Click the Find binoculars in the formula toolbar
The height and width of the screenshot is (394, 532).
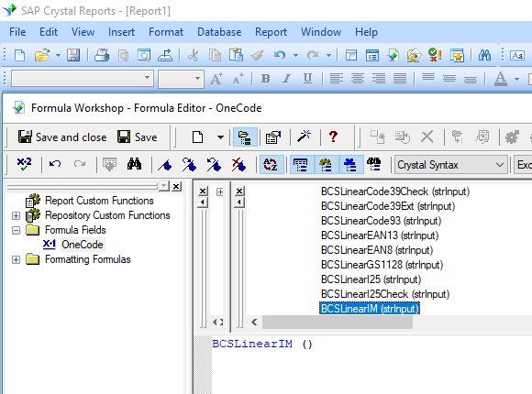tap(134, 164)
